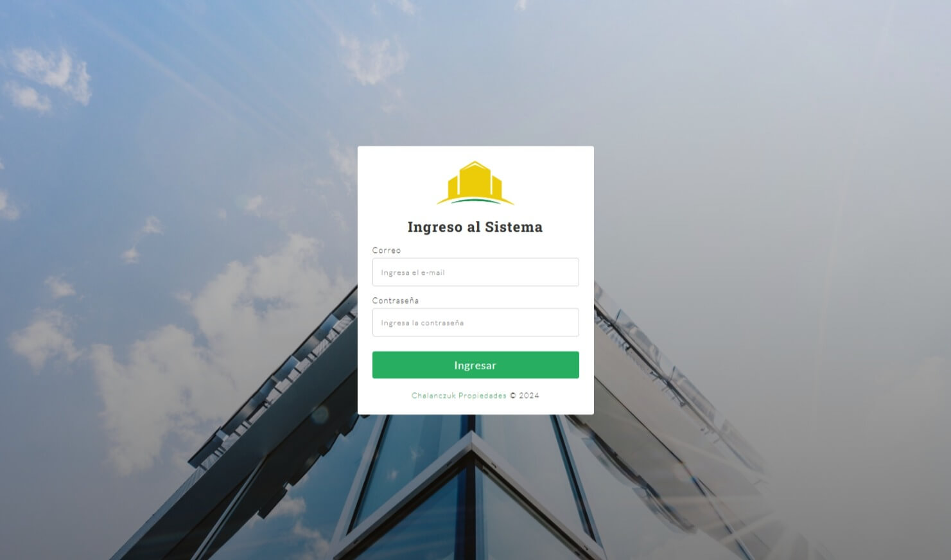Focus the Contraseña password field
951x560 pixels.
pyautogui.click(x=475, y=322)
